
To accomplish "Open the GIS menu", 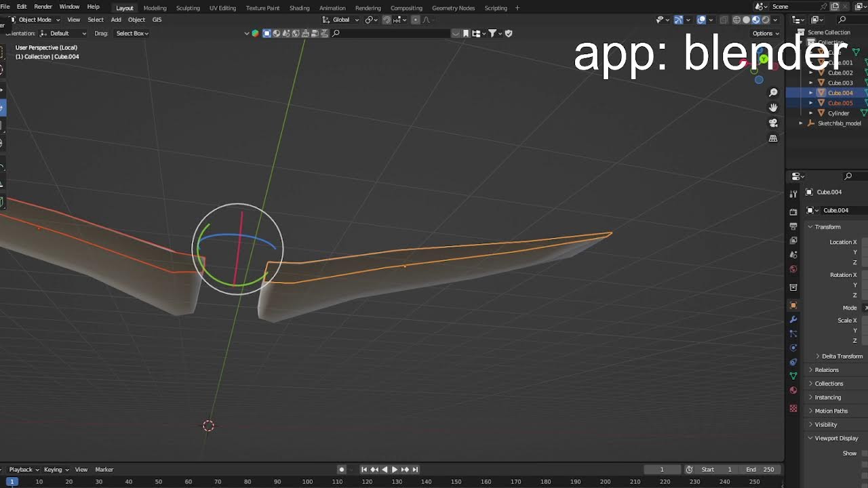I will pos(157,20).
